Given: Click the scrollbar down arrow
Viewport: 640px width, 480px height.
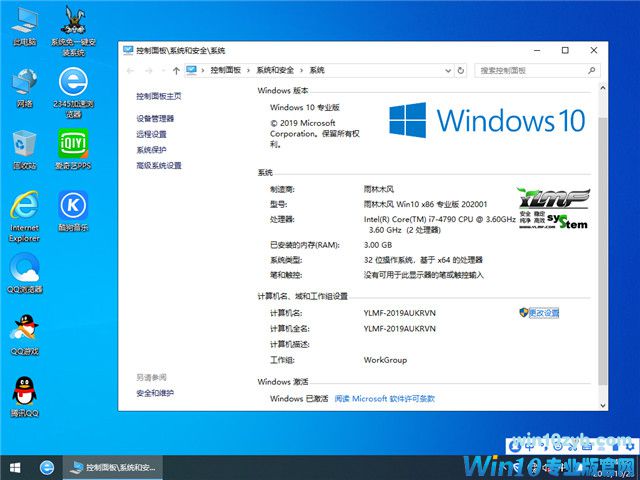Looking at the screenshot, I should click(x=602, y=406).
